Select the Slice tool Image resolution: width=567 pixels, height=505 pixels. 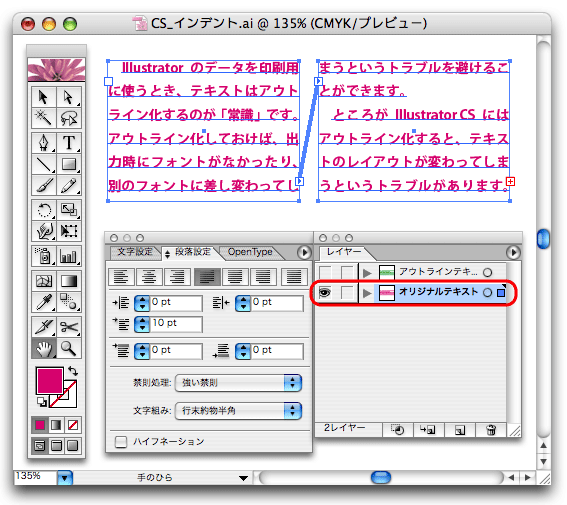pyautogui.click(x=44, y=327)
